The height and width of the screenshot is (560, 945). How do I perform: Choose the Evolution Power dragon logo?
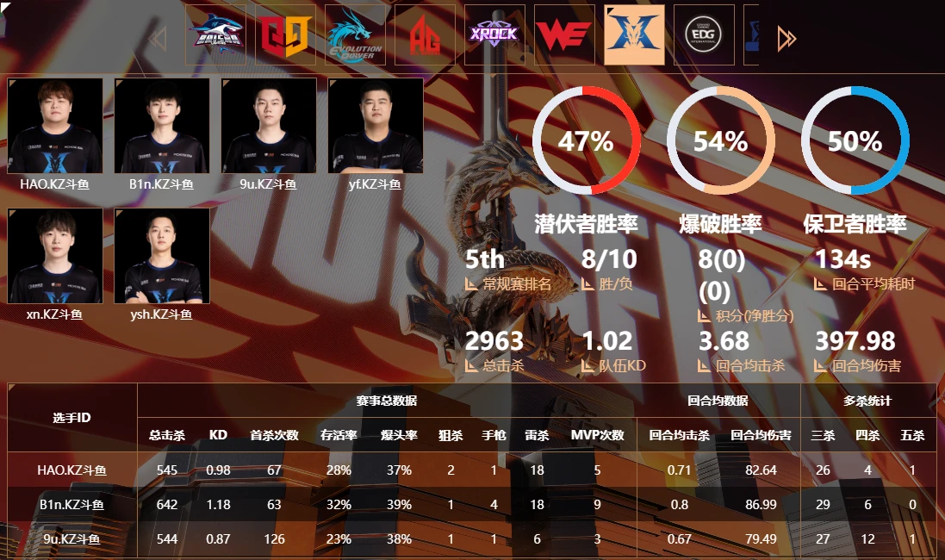pyautogui.click(x=355, y=35)
